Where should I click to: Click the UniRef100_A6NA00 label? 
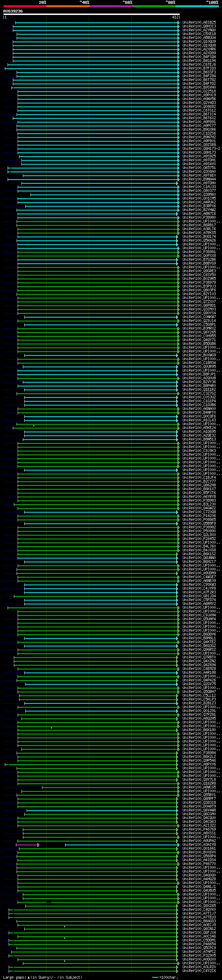click(x=199, y=408)
